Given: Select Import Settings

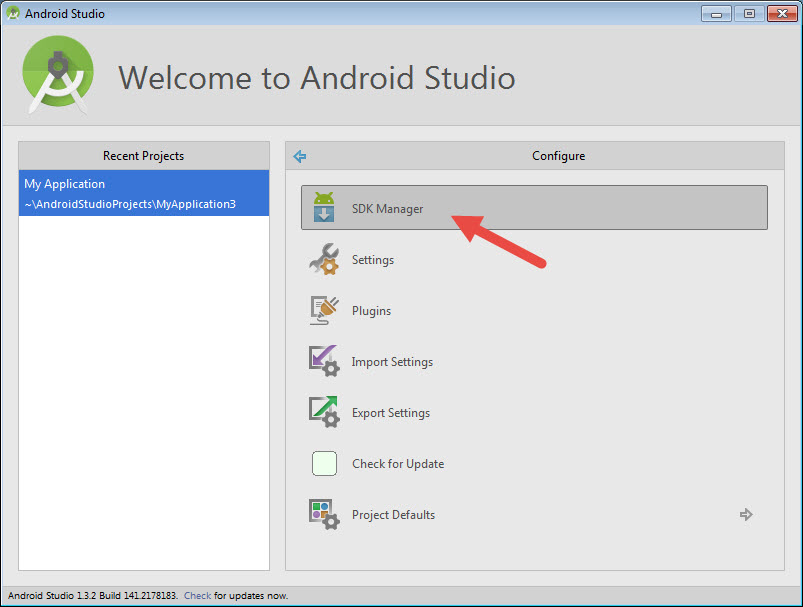Looking at the screenshot, I should [x=392, y=361].
